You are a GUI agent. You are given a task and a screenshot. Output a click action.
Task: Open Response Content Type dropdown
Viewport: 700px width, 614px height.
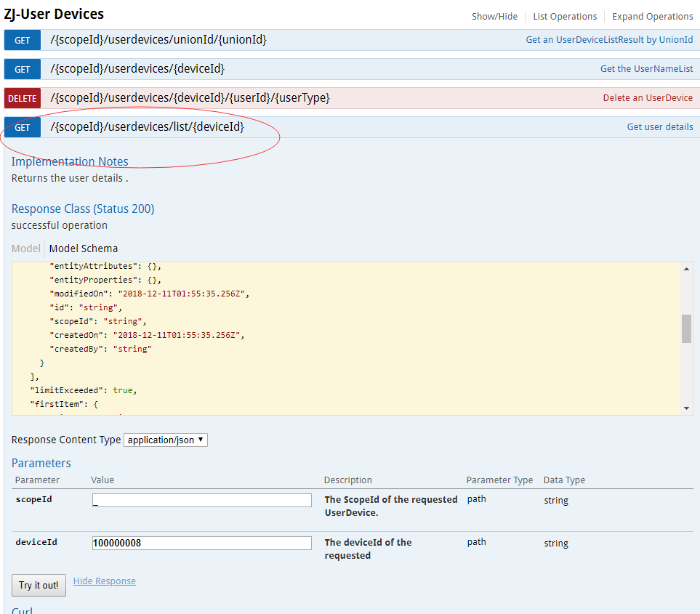[x=166, y=440]
